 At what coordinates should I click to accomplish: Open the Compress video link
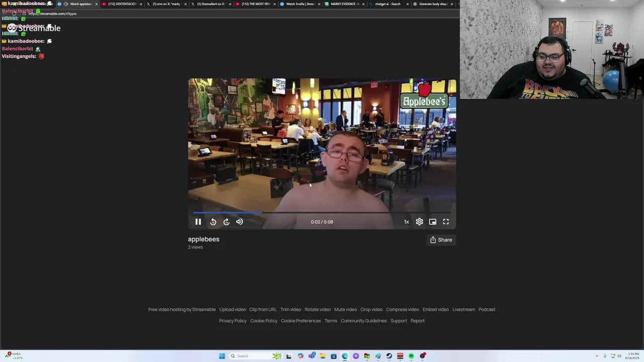coord(403,310)
